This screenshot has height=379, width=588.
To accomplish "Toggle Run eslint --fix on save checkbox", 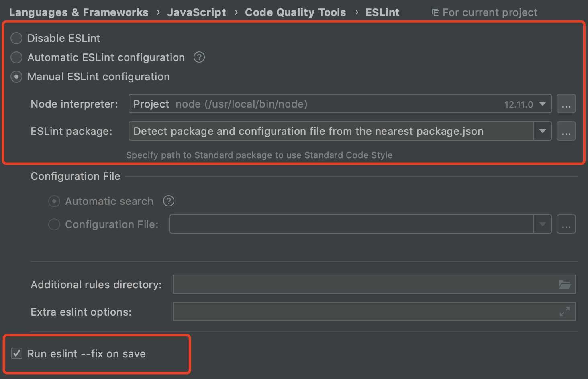I will 17,354.
